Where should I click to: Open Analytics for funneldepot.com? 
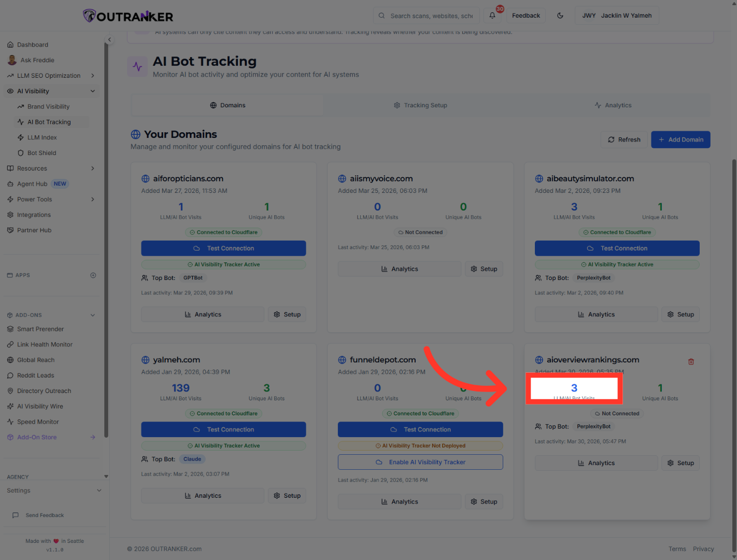tap(400, 502)
